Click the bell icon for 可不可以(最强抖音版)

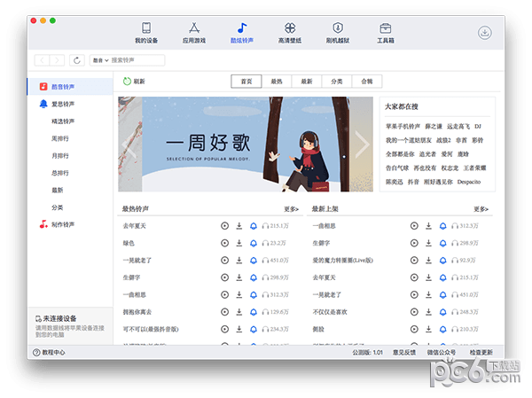tap(254, 329)
